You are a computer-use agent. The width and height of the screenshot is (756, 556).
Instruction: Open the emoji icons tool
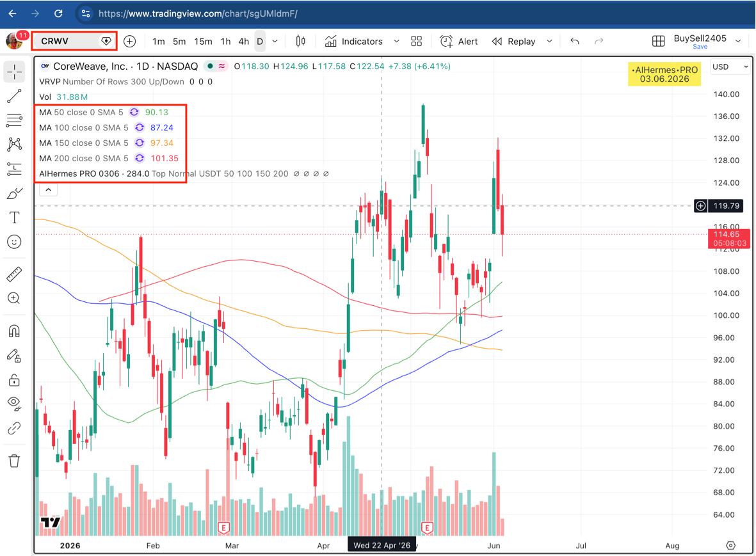pos(14,241)
